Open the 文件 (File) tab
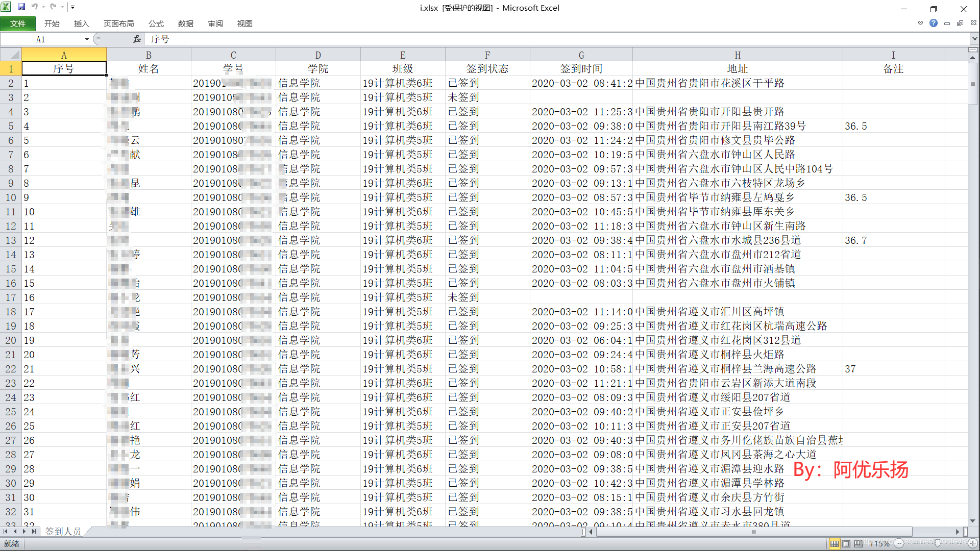Viewport: 980px width, 551px height. coord(18,23)
